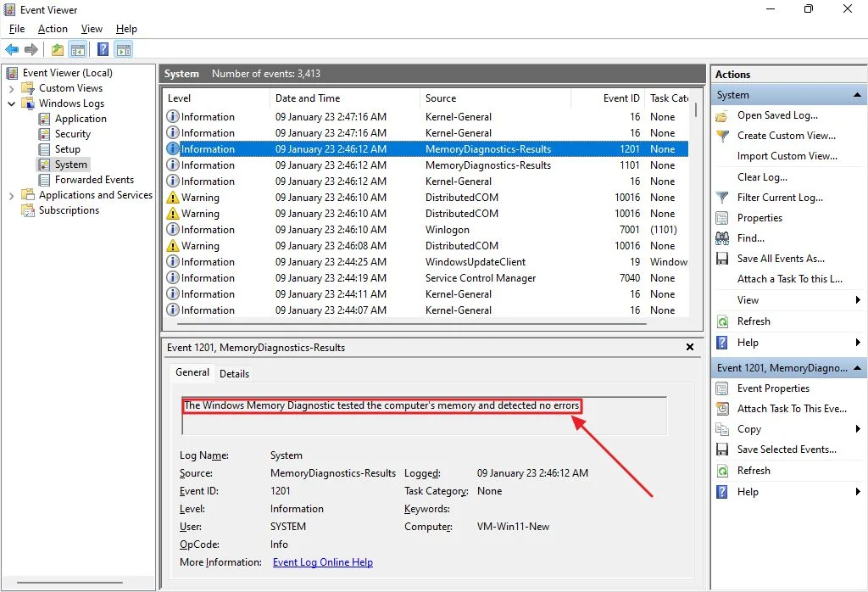Open the Event Log Online Help link
Image resolution: width=868 pixels, height=592 pixels.
[x=323, y=562]
